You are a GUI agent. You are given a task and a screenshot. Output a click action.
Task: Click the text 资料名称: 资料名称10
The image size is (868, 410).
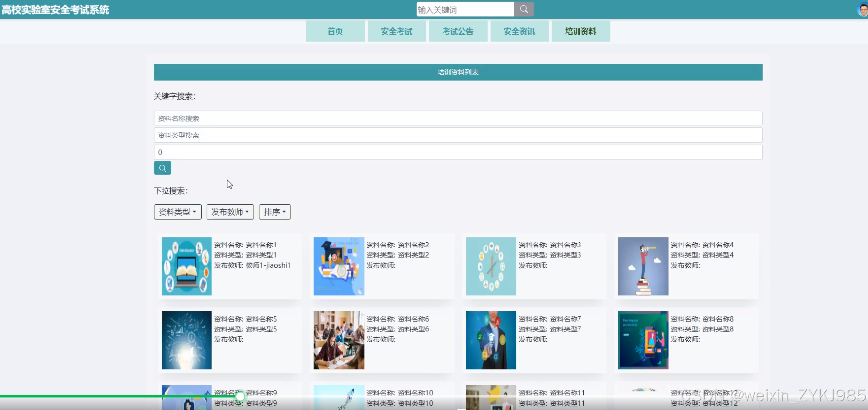400,393
